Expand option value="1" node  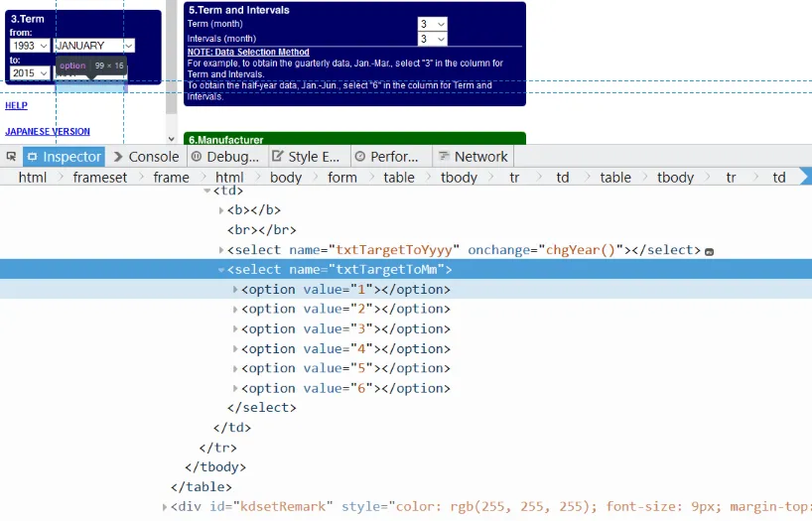point(235,290)
